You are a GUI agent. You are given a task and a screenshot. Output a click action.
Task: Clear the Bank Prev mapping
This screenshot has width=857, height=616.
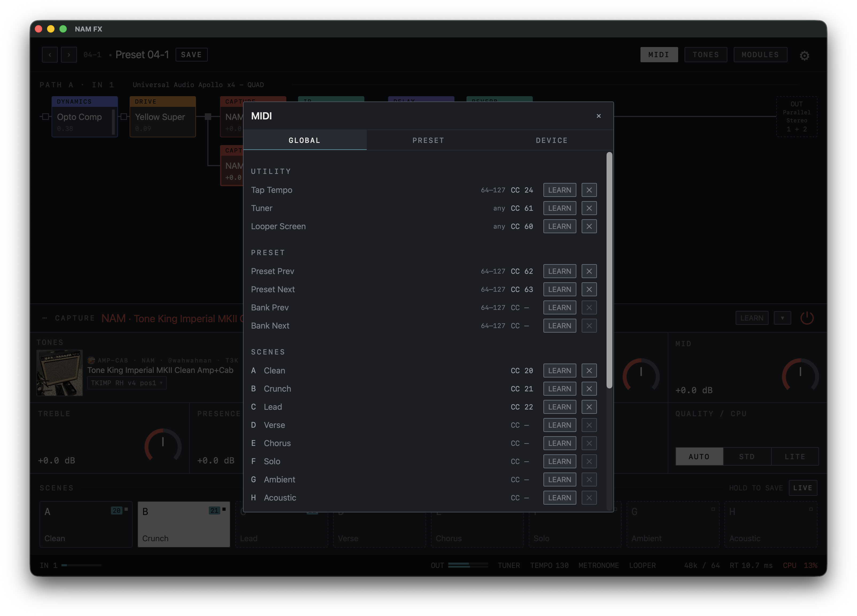589,307
